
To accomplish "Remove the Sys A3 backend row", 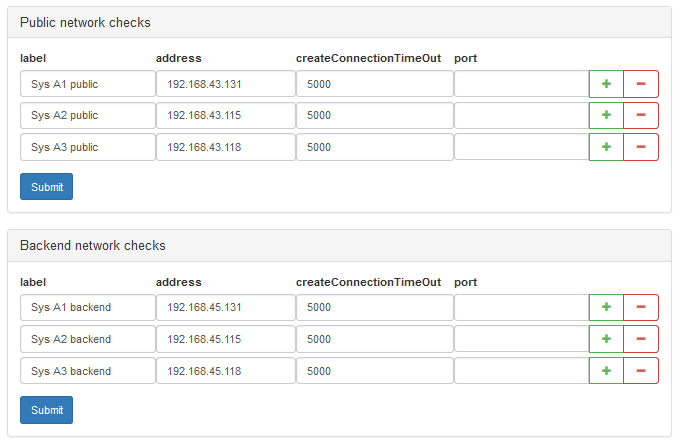I will coord(641,371).
